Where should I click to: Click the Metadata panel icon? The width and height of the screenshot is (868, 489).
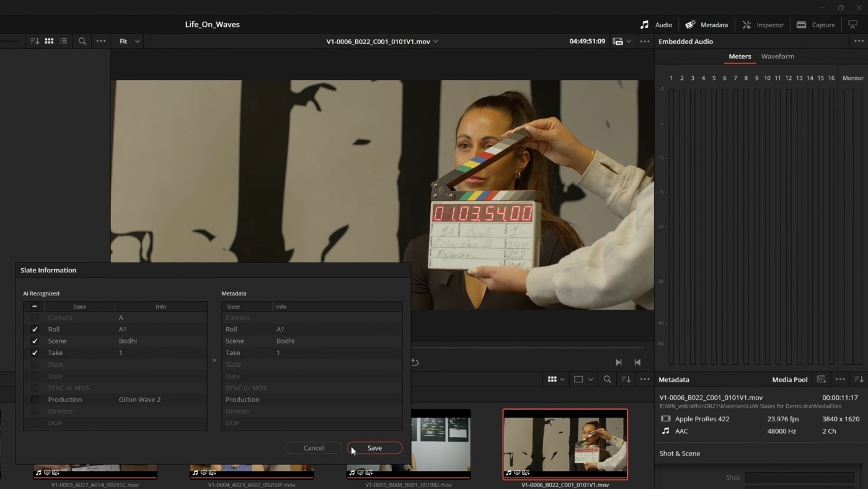click(x=690, y=25)
